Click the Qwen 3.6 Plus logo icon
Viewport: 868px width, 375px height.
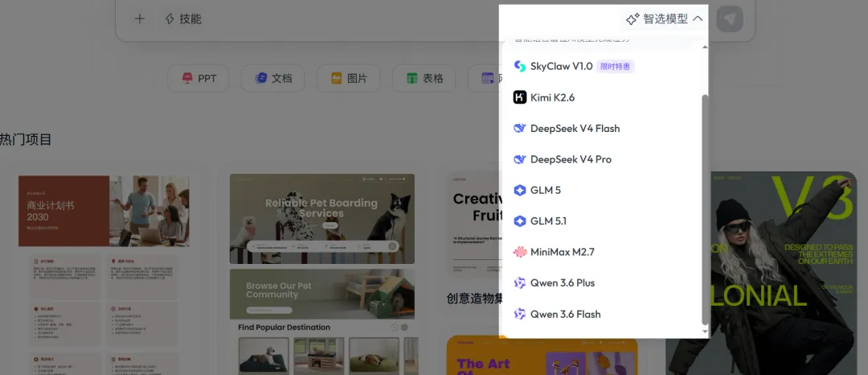pyautogui.click(x=520, y=283)
